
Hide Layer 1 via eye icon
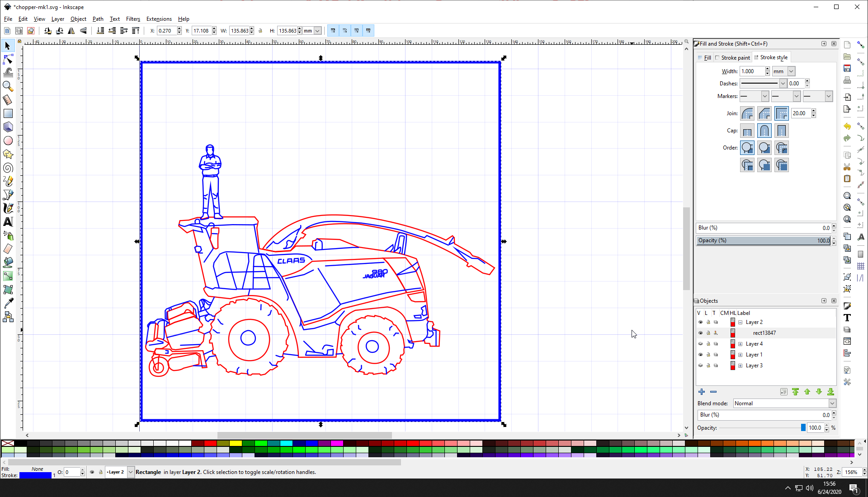[x=701, y=355]
